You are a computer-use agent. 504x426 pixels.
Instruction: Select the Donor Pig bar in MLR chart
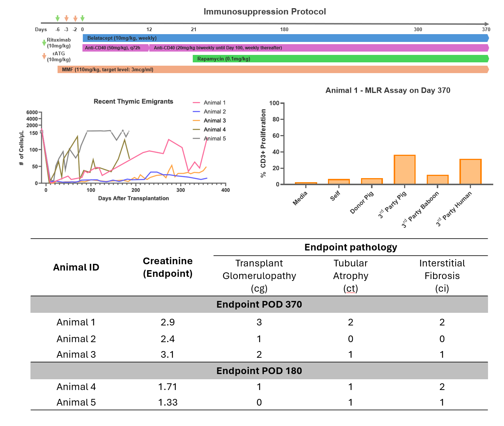coord(371,181)
